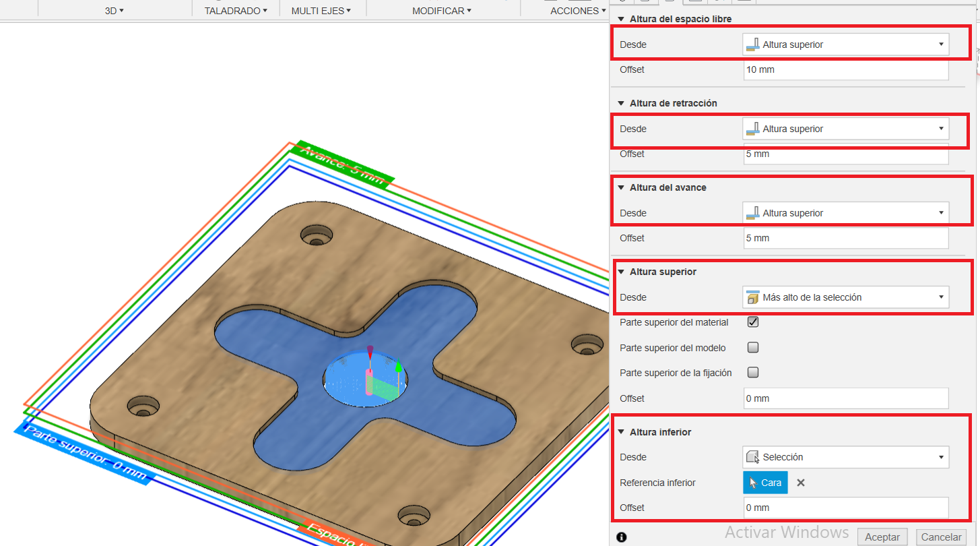Image resolution: width=980 pixels, height=546 pixels.
Task: Open Desde dropdown under Altura del avance
Action: 846,213
